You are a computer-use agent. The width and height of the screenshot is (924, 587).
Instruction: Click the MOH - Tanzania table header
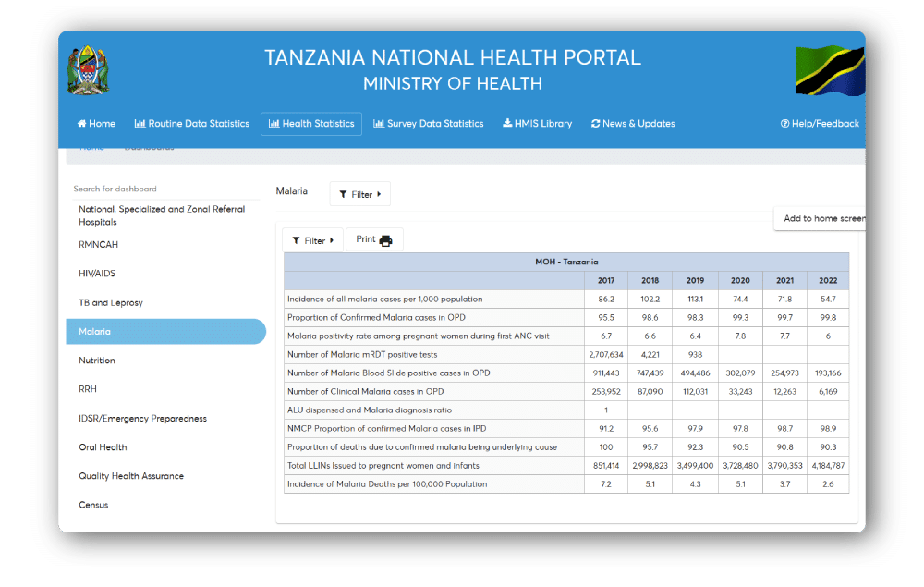566,262
